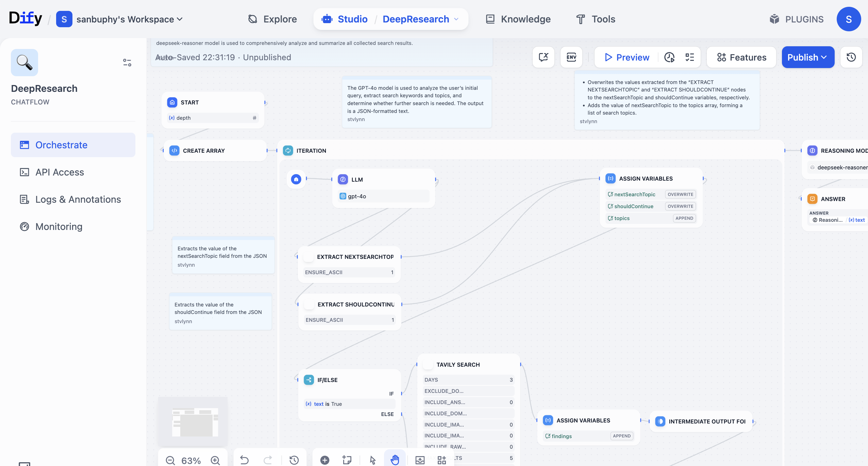Open Logs & Annotations in the sidebar
Screen dimensions: 868x466
coord(78,199)
